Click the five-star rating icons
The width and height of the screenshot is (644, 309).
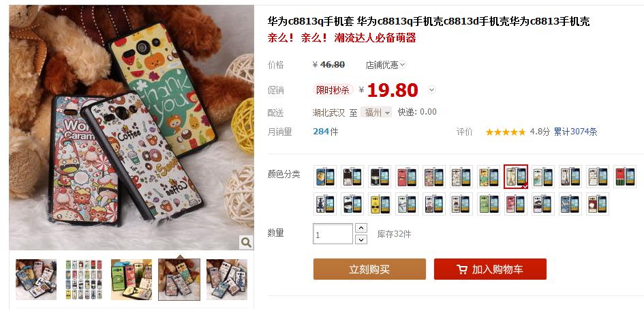(506, 132)
